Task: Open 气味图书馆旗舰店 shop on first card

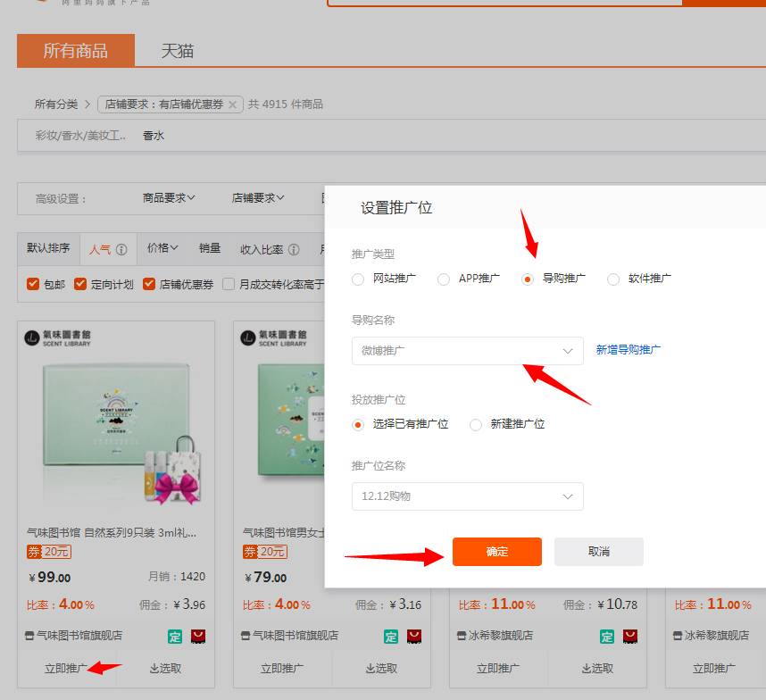Action: pos(79,636)
